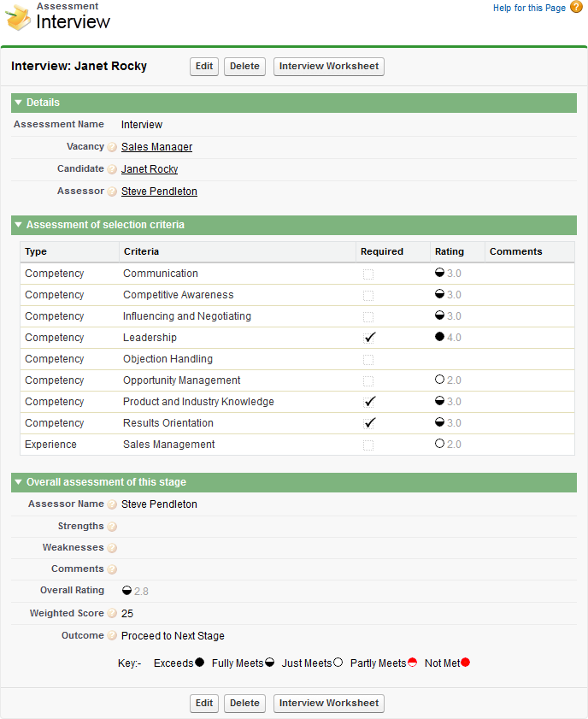Open the Sales Manager vacancy link
This screenshot has height=719, width=588.
pyautogui.click(x=156, y=147)
